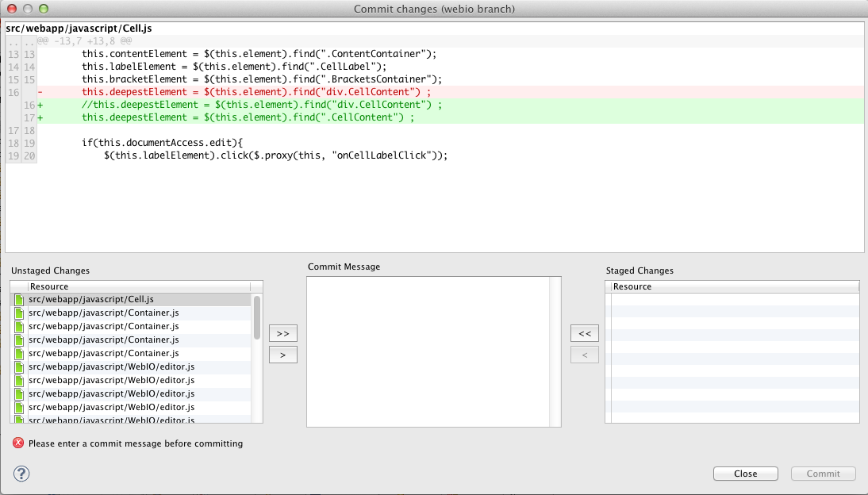Click the red error icon beside the commit warning
Screen dimensions: 868x495
(x=18, y=443)
